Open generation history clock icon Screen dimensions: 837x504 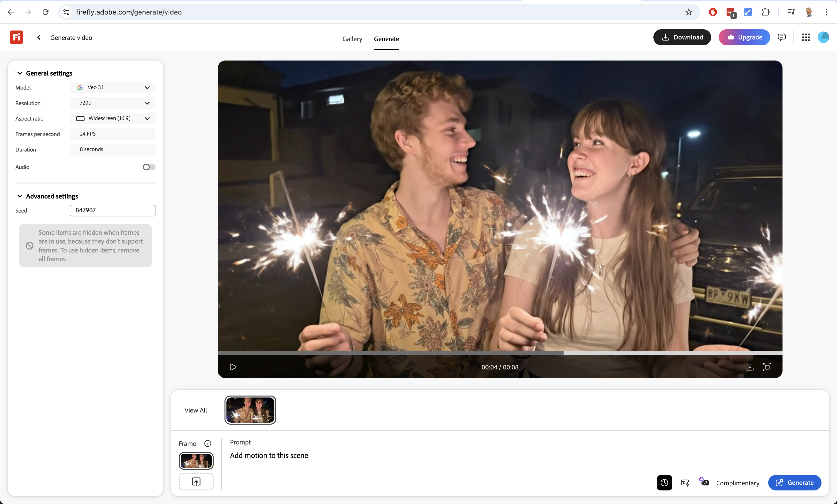click(664, 483)
